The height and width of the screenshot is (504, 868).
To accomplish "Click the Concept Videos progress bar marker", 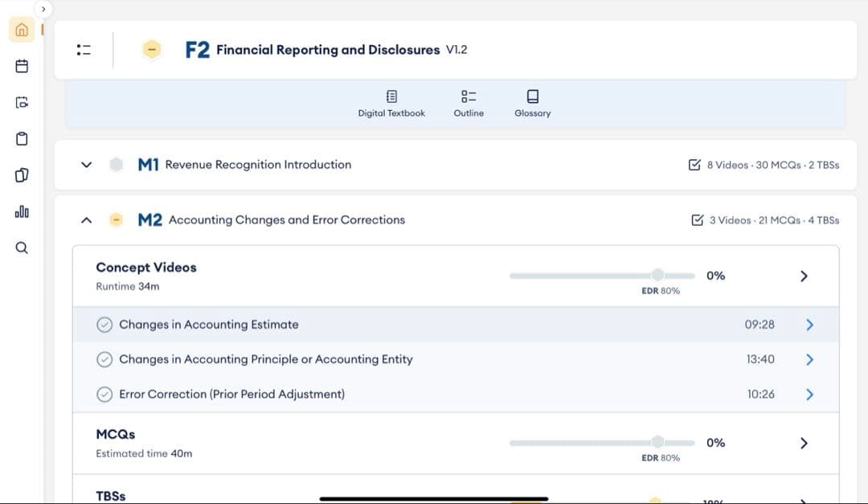I will pyautogui.click(x=657, y=276).
